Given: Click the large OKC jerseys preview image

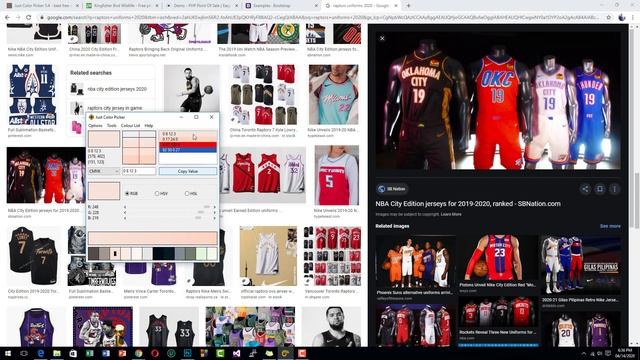Looking at the screenshot, I should tap(498, 102).
